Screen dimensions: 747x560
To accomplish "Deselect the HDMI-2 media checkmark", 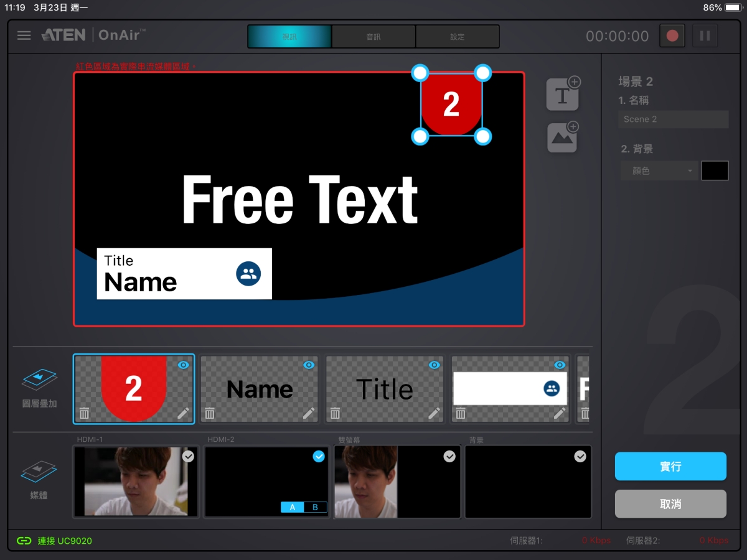I will (319, 457).
